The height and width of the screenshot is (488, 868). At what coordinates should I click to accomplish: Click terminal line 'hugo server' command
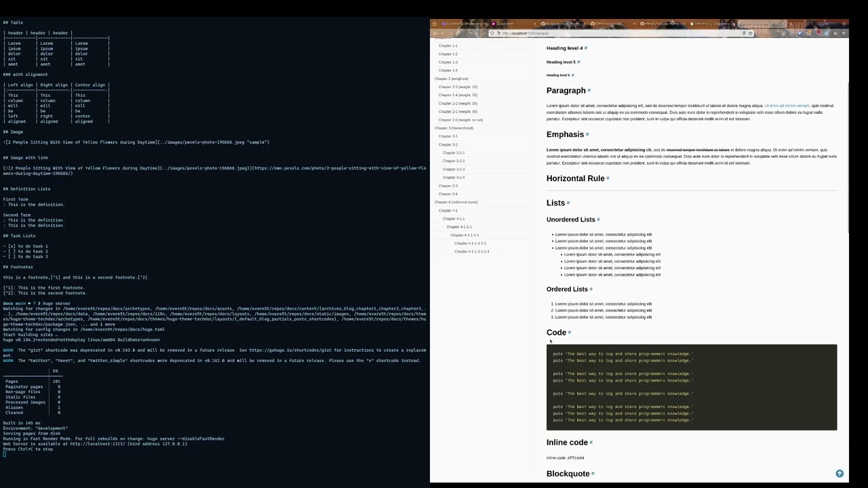click(55, 304)
